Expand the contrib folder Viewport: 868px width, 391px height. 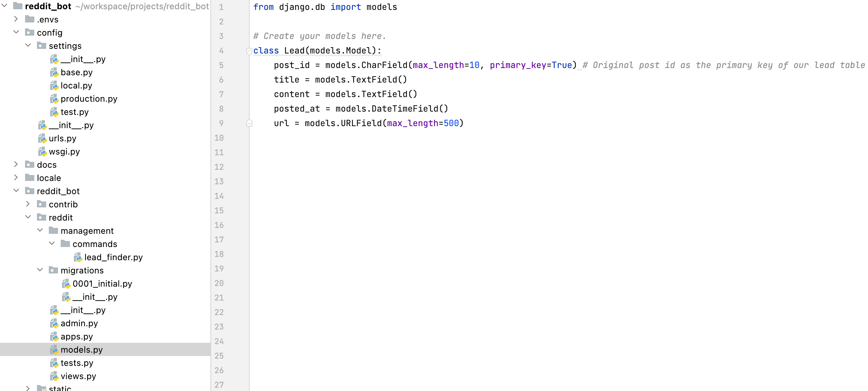coord(28,204)
